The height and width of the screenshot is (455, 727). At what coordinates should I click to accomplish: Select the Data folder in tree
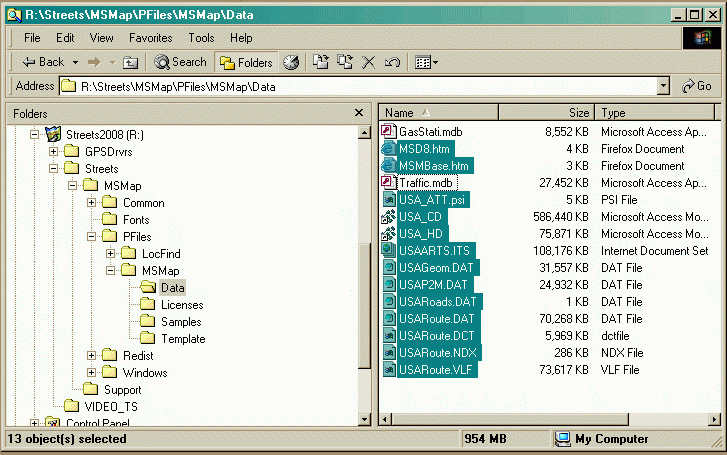(172, 288)
